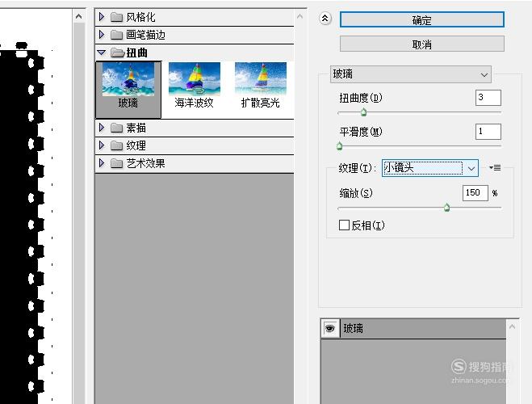Viewport: 532px width, 404px height.
Task: Select the 海洋波纹 filter thumbnail
Action: click(x=194, y=85)
